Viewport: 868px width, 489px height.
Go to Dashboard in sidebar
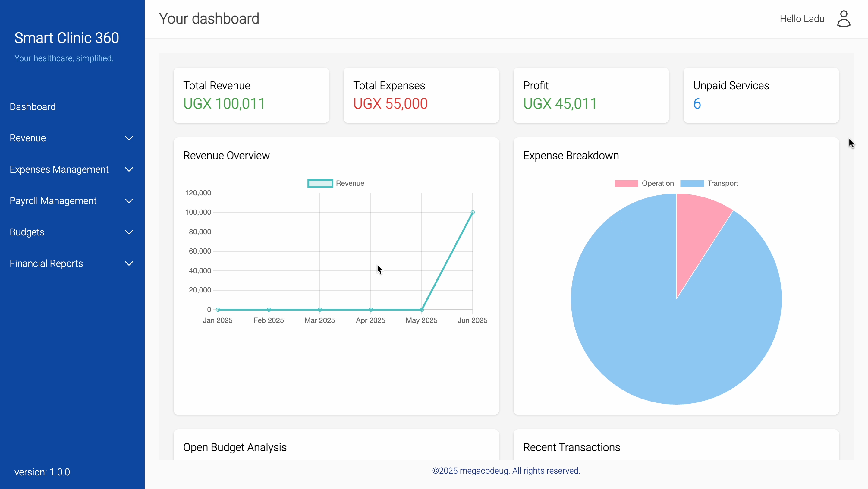(x=33, y=107)
